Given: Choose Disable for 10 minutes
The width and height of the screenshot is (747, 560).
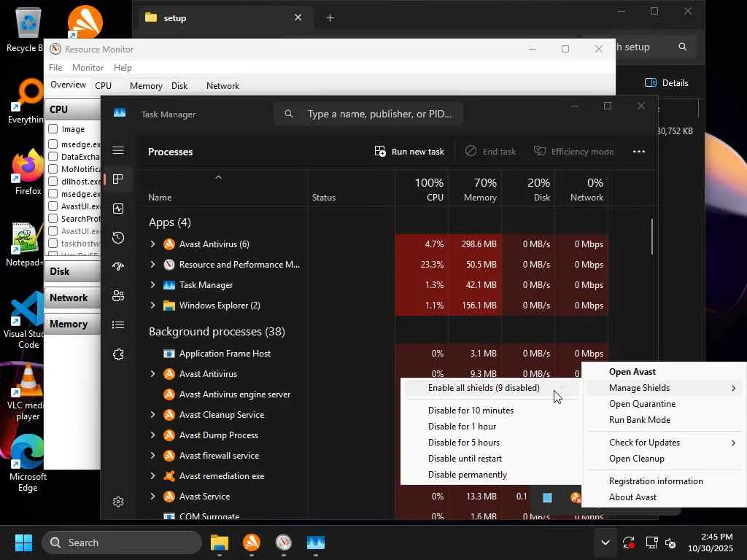Looking at the screenshot, I should [x=471, y=411].
